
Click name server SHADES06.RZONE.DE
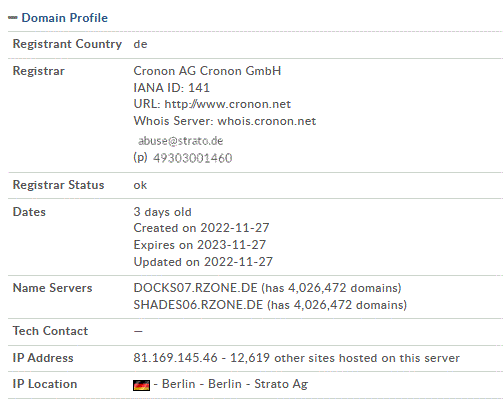[198, 305]
